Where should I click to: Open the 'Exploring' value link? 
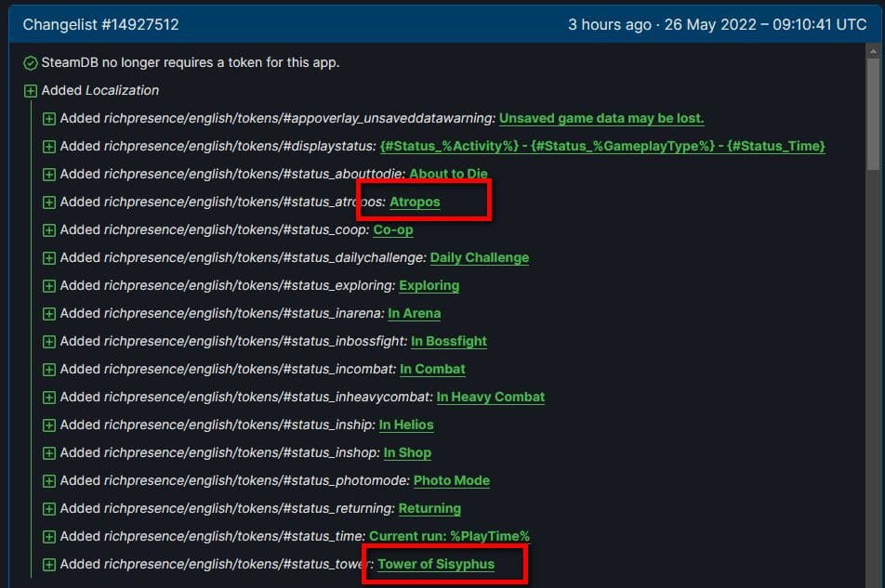coord(429,286)
